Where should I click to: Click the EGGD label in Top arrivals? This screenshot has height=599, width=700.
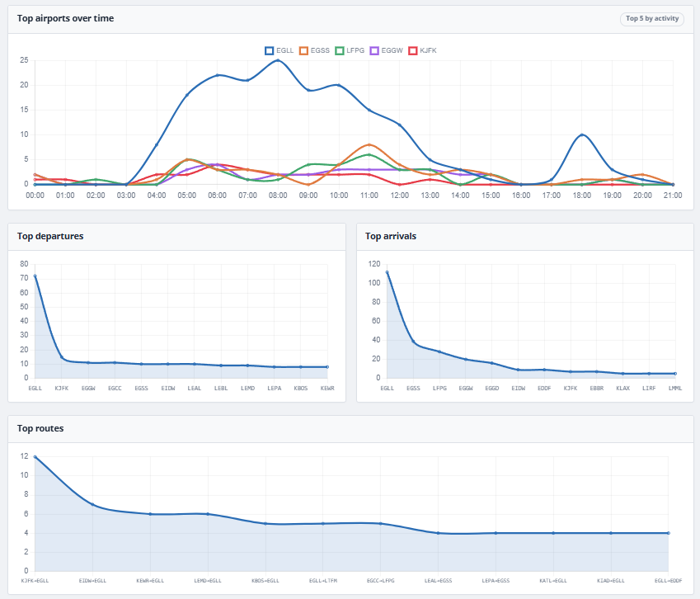[x=492, y=388]
